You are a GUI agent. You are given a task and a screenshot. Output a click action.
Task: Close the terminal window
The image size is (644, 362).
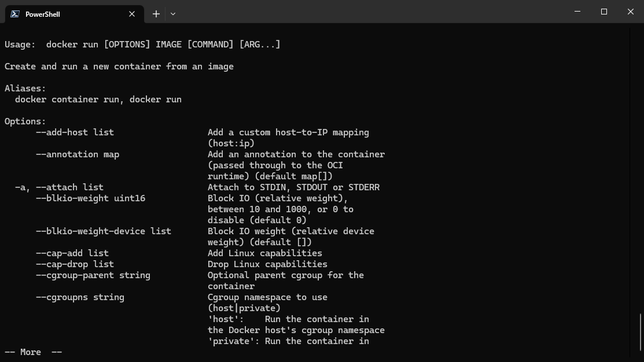(631, 12)
